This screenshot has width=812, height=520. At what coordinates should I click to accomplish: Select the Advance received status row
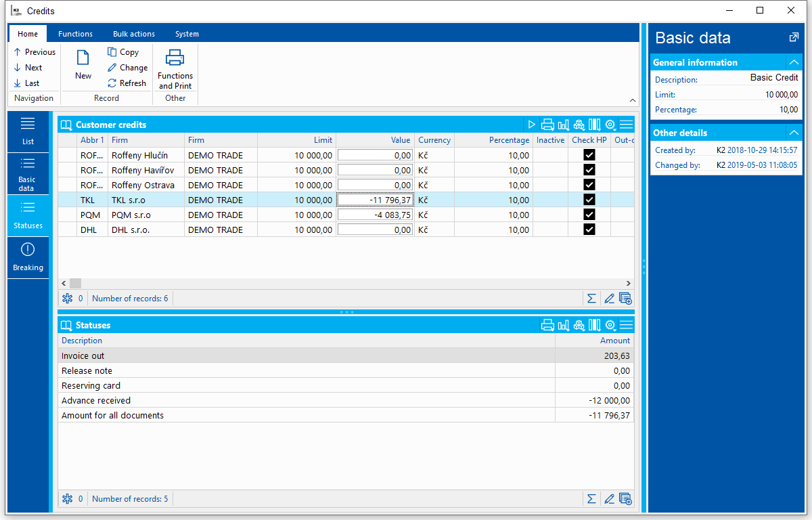point(346,400)
